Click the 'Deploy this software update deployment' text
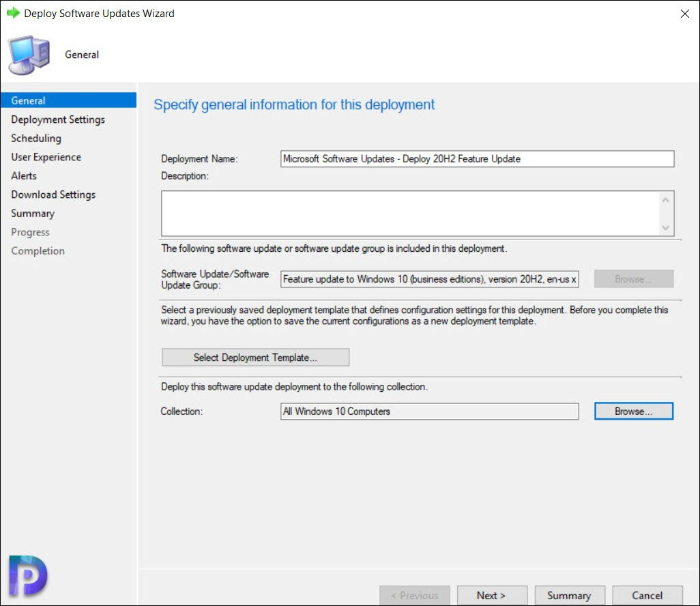Image resolution: width=700 pixels, height=606 pixels. pyautogui.click(x=294, y=387)
